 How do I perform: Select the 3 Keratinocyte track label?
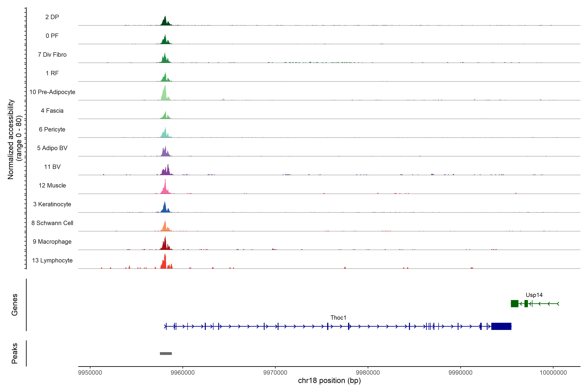[x=52, y=204]
